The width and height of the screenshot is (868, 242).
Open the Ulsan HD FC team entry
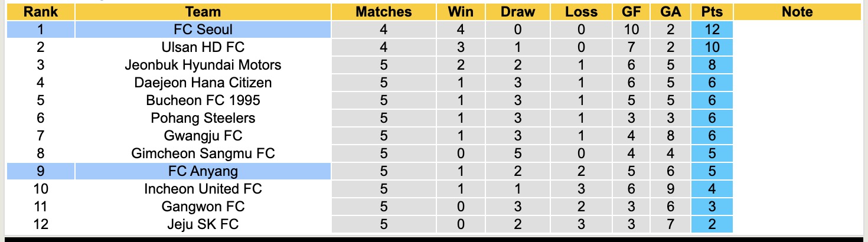203,47
